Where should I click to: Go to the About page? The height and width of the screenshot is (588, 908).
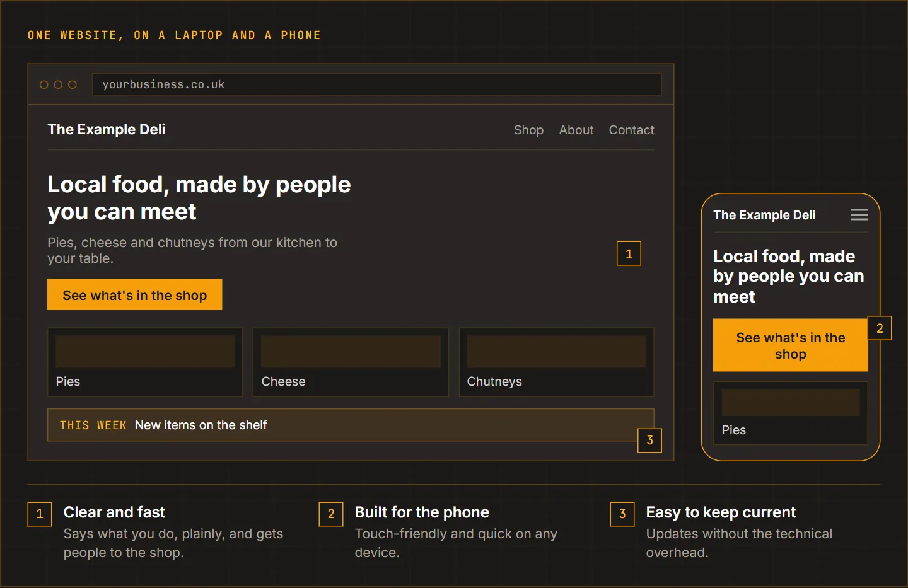click(576, 130)
